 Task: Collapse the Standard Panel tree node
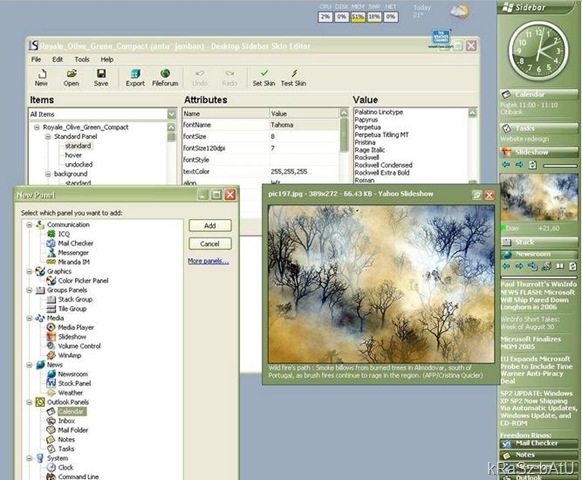click(x=48, y=137)
